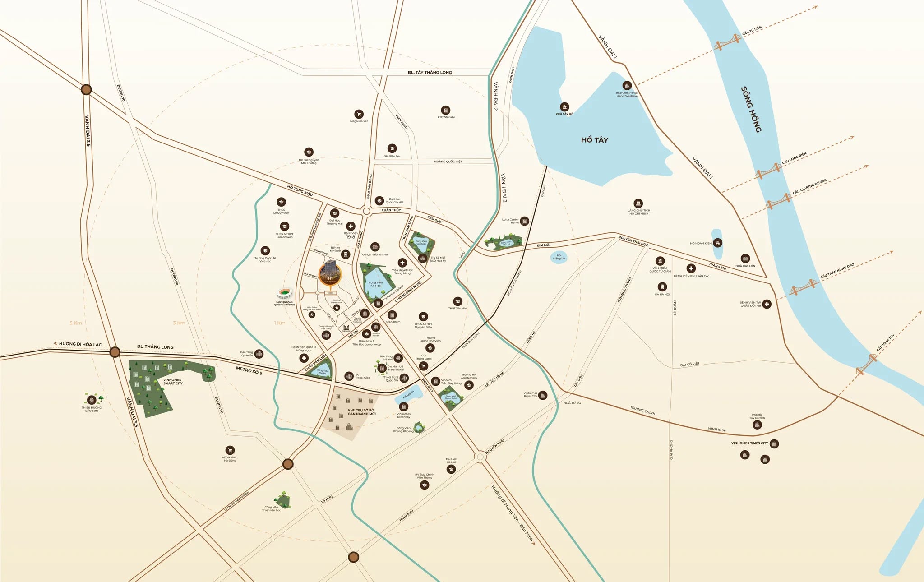Click the METRO SỐ 5 line label
The image size is (924, 582).
pyautogui.click(x=249, y=371)
